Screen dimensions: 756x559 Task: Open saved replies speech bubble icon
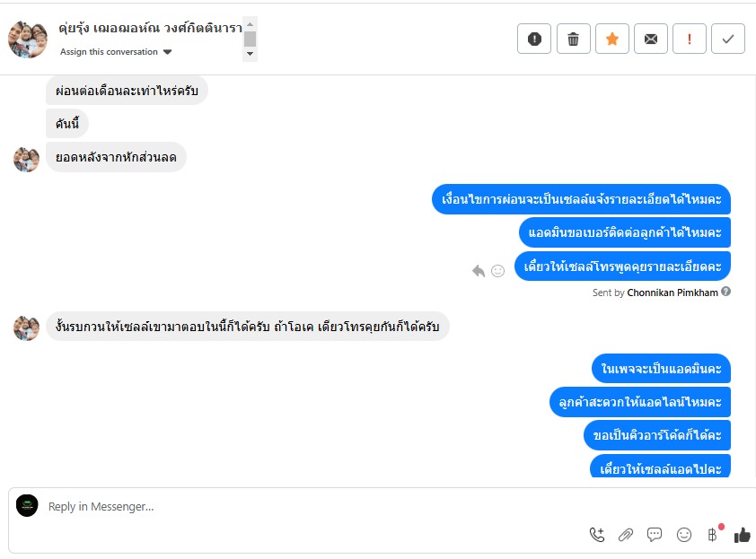[x=655, y=535]
